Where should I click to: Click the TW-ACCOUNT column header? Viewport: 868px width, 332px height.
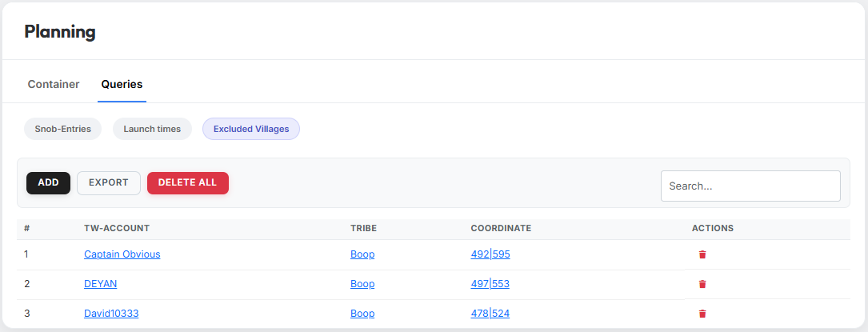coord(117,229)
